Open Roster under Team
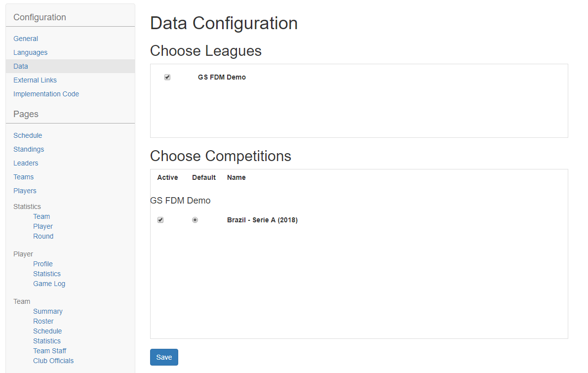 [x=43, y=321]
